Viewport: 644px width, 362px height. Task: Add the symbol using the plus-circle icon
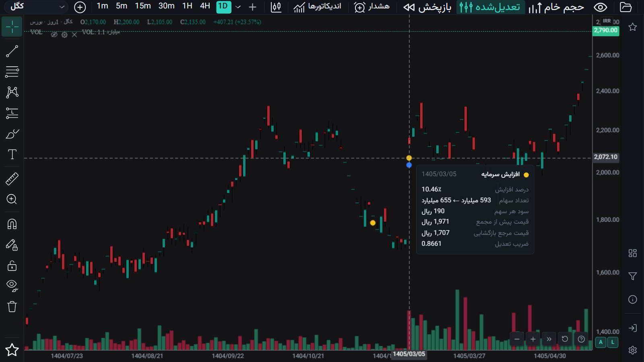pyautogui.click(x=80, y=7)
